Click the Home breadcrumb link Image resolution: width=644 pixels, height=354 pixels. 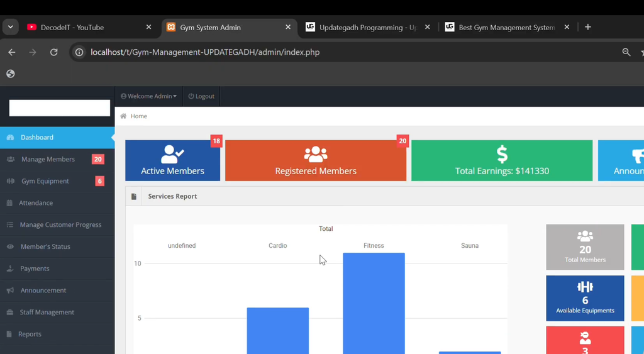(x=139, y=116)
